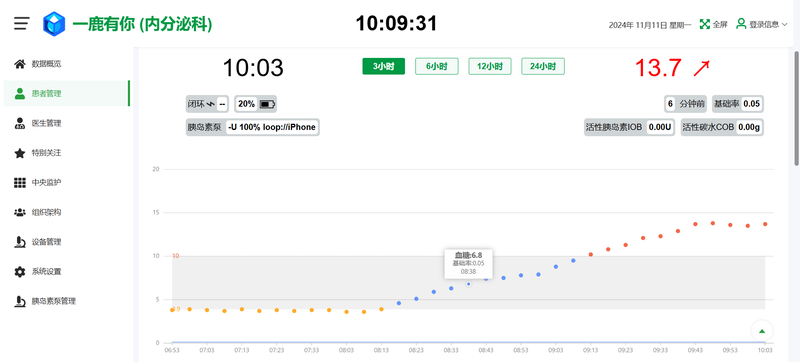This screenshot has width=800, height=362.
Task: Click the green scroll-to-top arrow button
Action: pyautogui.click(x=762, y=331)
